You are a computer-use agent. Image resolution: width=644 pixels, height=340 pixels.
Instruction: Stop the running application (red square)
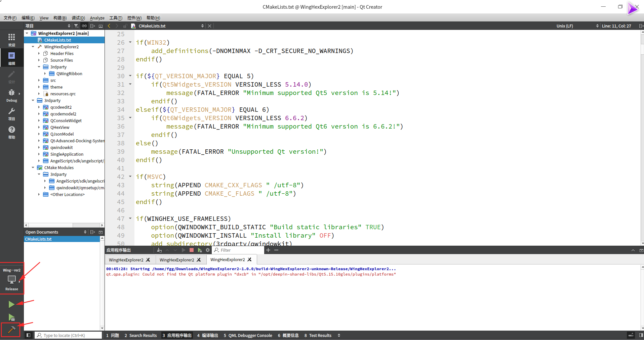[x=192, y=250]
